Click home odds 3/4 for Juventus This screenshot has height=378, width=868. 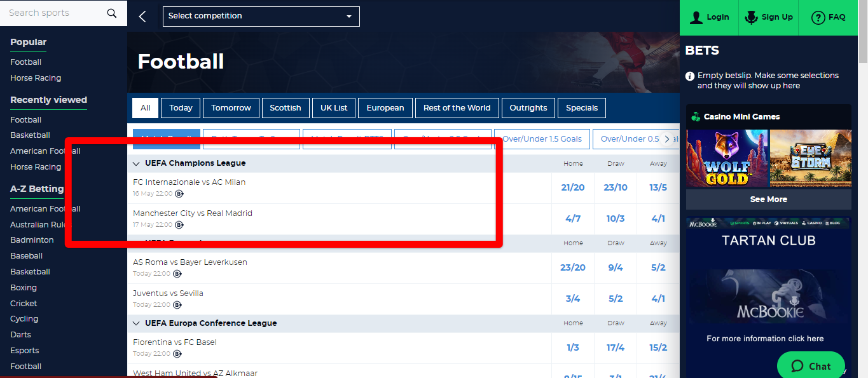573,299
